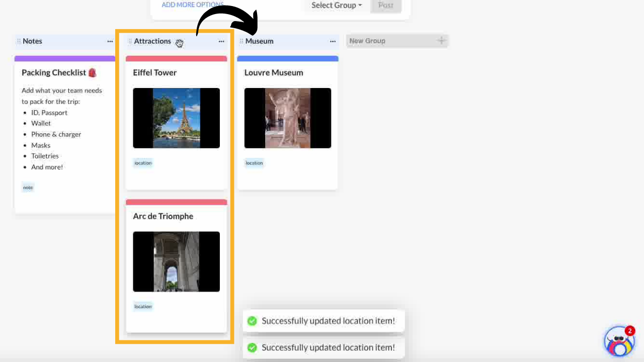644x362 pixels.
Task: Click the Museum group drag handle
Action: click(241, 41)
